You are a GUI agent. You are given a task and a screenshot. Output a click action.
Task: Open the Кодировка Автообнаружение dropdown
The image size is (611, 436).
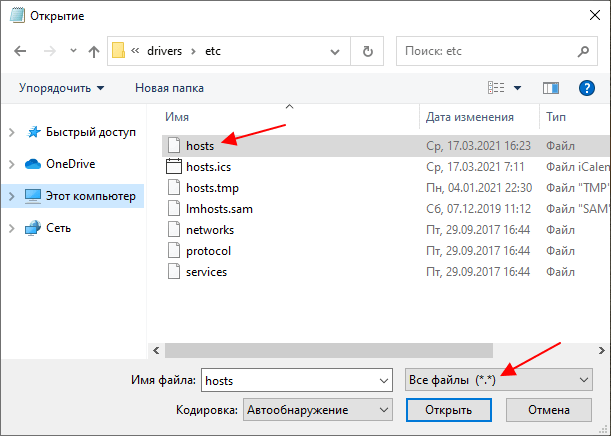[318, 410]
